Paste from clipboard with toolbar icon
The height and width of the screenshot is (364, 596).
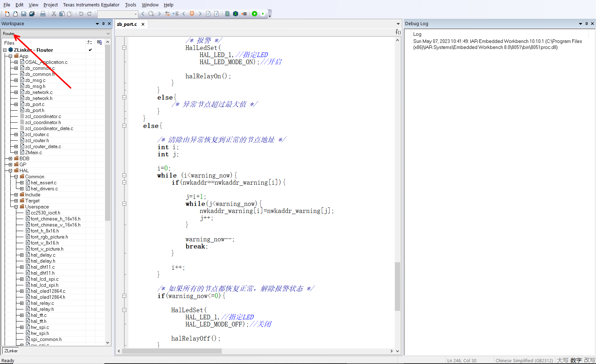tap(70, 14)
